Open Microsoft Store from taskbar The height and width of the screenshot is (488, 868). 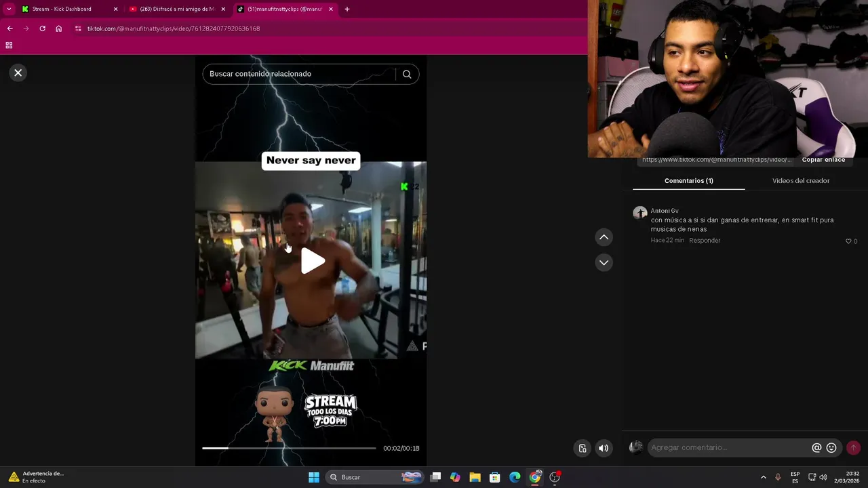pos(495,477)
